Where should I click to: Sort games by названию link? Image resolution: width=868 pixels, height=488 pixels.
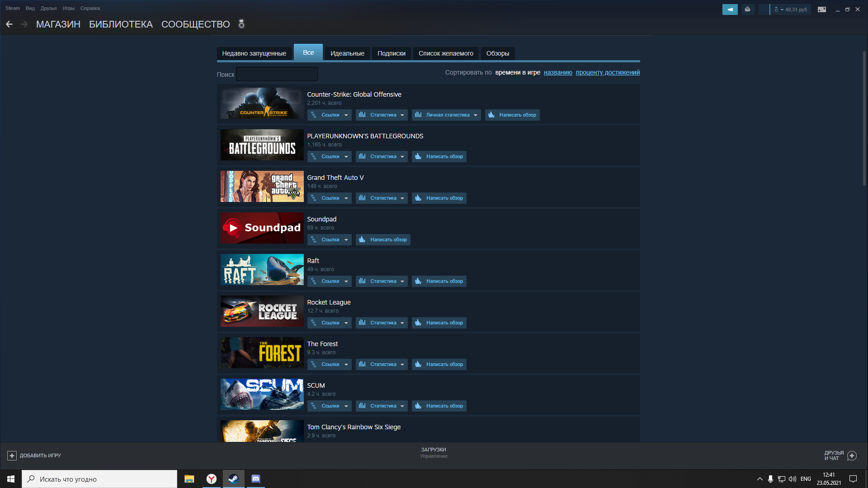(x=558, y=72)
